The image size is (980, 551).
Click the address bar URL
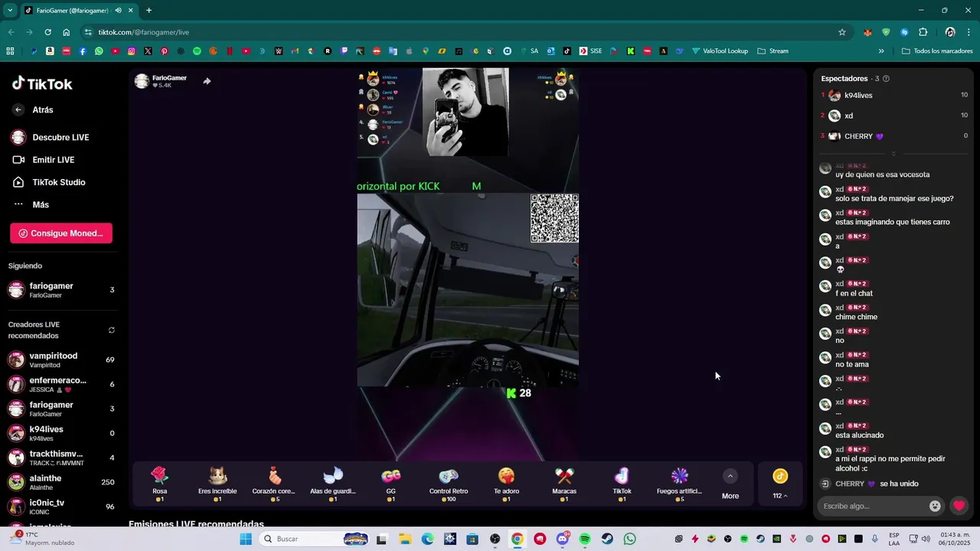click(144, 32)
